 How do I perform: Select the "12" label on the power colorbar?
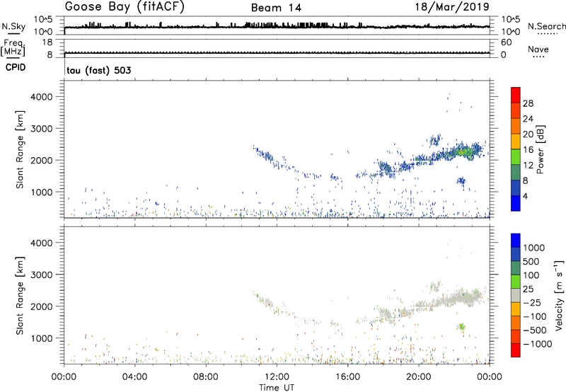click(528, 166)
